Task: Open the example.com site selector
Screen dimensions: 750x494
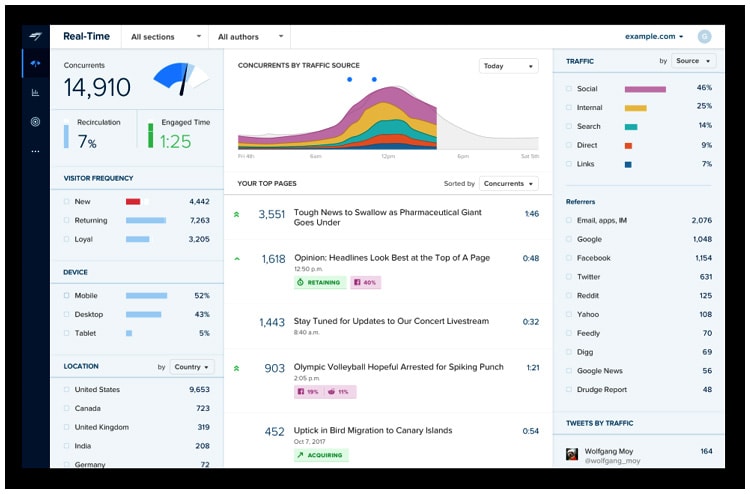Action: [x=654, y=36]
